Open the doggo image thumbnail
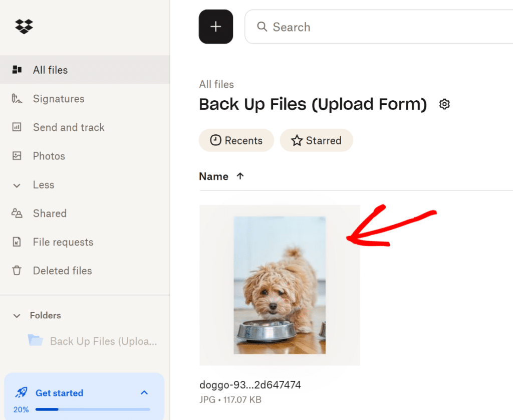513x420 pixels. click(x=280, y=285)
